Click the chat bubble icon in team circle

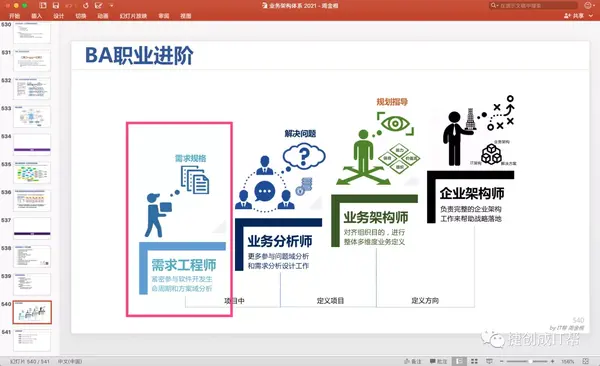[x=265, y=191]
